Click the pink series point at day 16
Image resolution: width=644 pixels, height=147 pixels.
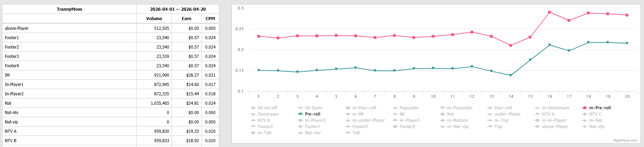(x=549, y=12)
